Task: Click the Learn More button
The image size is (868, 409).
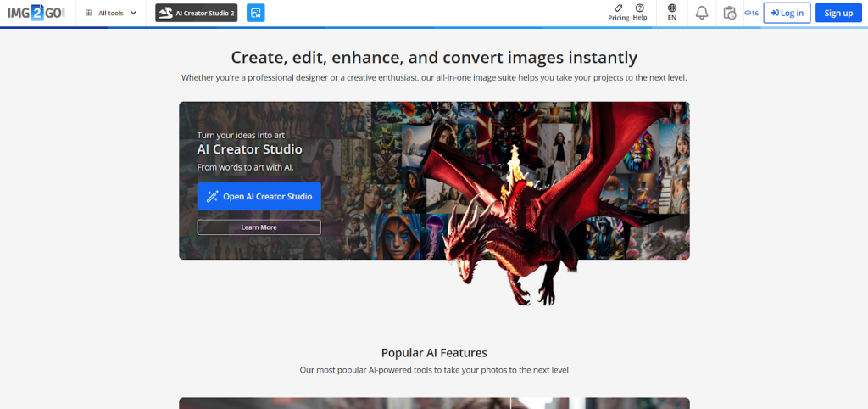Action: [x=259, y=227]
